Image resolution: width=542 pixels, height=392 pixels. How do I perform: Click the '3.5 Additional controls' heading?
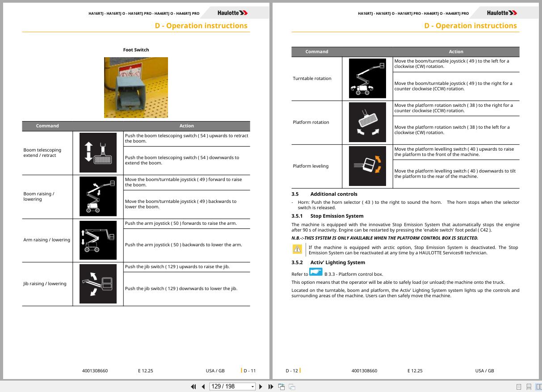[324, 194]
